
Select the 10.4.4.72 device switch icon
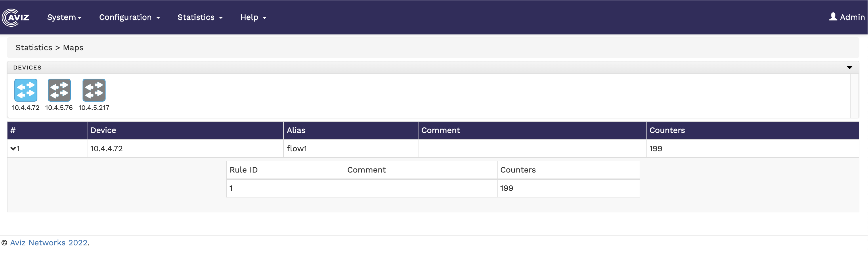pos(26,90)
